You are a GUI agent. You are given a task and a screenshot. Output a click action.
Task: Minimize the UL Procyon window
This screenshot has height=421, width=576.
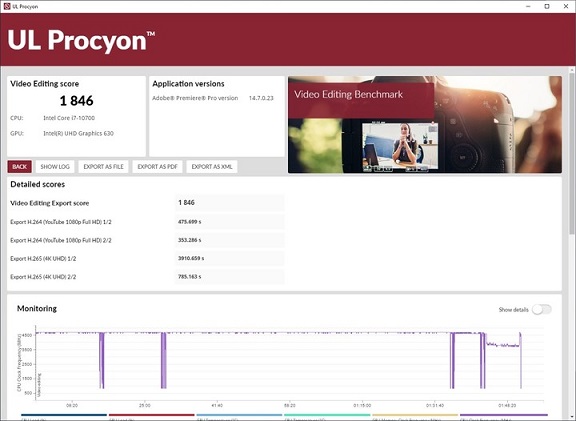click(528, 6)
